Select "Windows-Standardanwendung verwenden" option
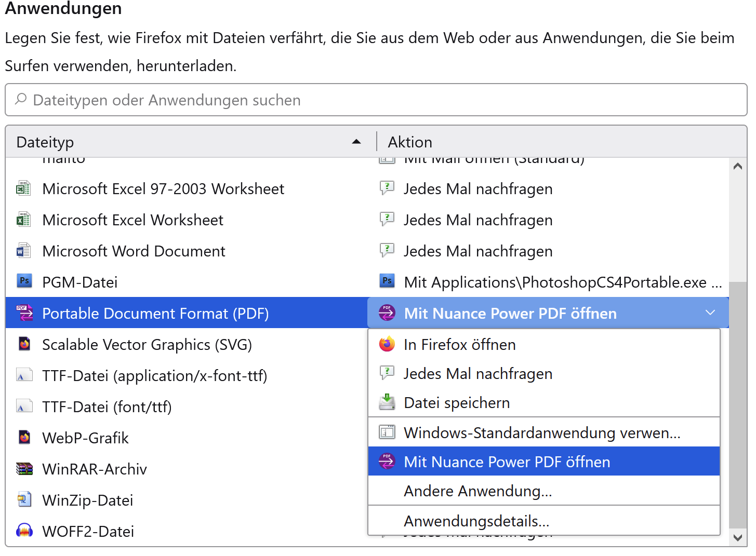The image size is (756, 556). [x=542, y=433]
